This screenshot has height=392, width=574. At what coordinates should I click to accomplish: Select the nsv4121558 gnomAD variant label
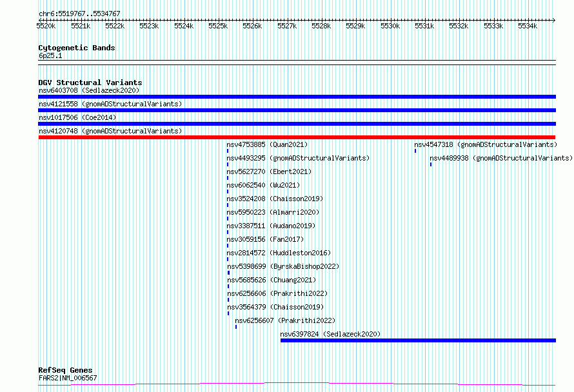pos(110,104)
